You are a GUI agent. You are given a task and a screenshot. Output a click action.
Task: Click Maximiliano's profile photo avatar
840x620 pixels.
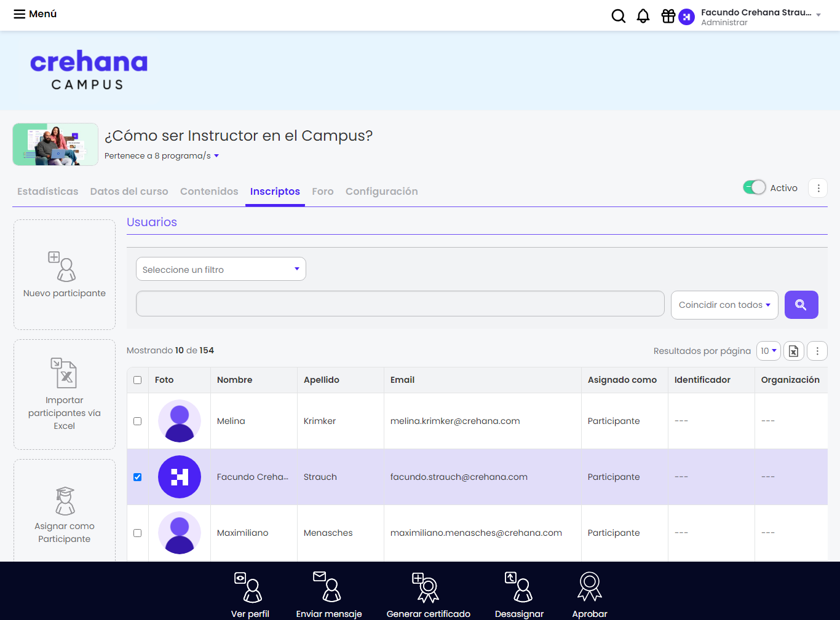pyautogui.click(x=180, y=533)
